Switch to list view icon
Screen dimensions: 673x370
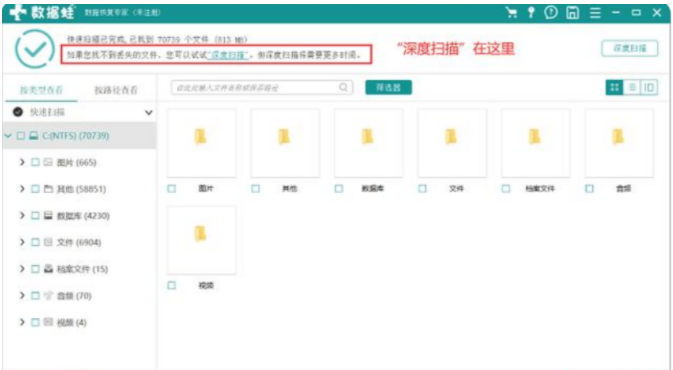pos(632,88)
